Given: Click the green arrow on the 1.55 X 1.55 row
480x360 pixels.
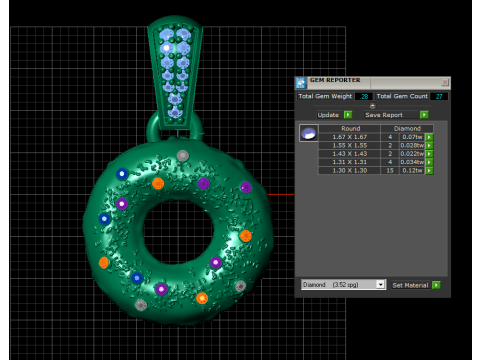Looking at the screenshot, I should [429, 145].
